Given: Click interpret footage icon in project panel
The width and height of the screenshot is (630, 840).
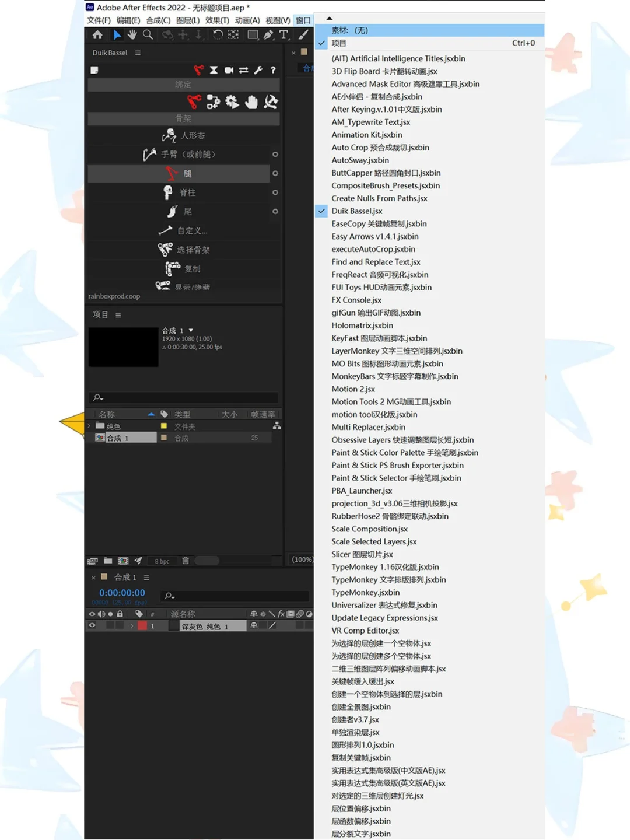Looking at the screenshot, I should coord(93,561).
